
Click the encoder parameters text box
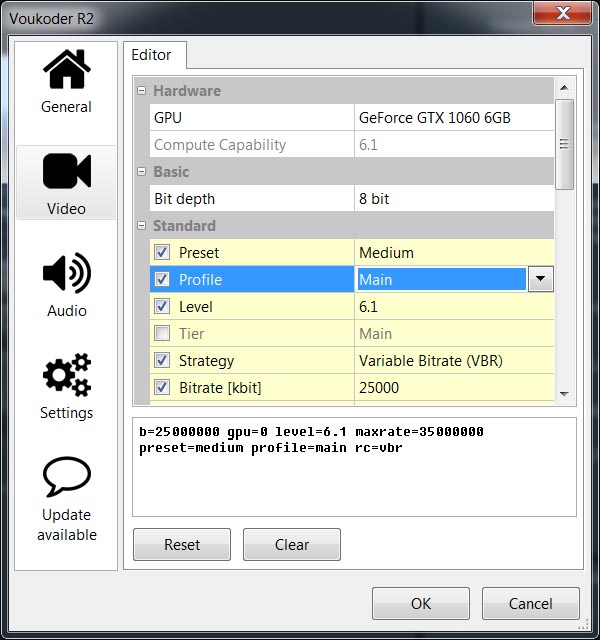pyautogui.click(x=354, y=467)
